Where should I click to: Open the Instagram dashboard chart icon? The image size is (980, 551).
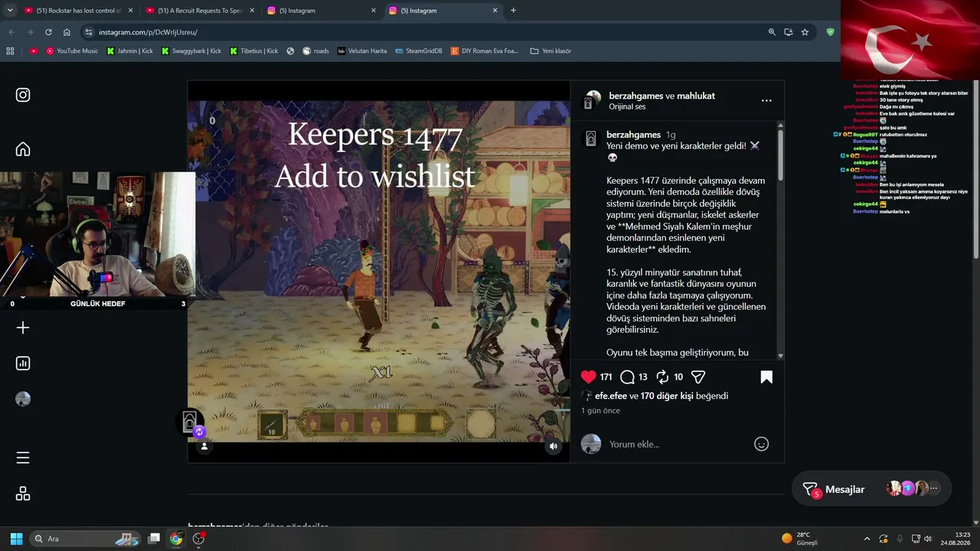click(x=23, y=364)
